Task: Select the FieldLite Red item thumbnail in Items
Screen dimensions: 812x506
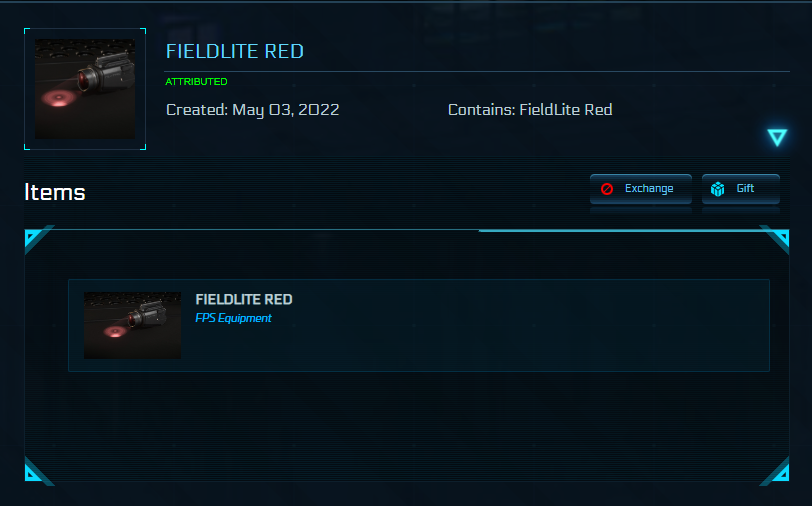Action: point(133,325)
